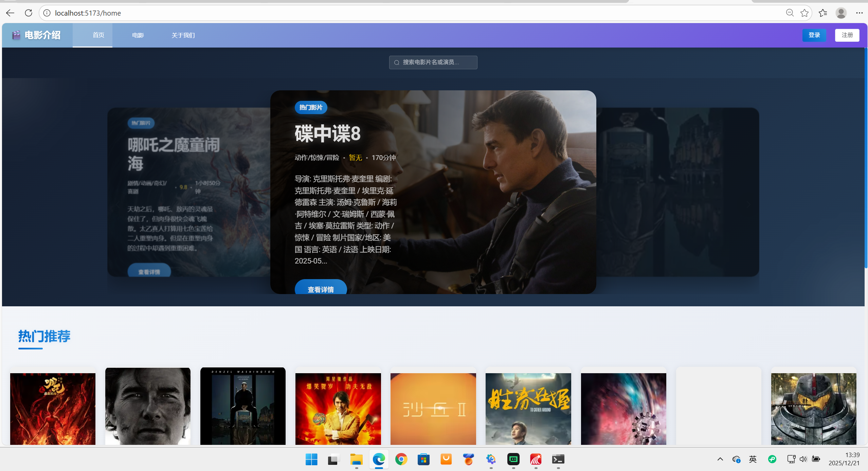Click the 9.8 rating on 哪吒 card
The width and height of the screenshot is (868, 471).
[183, 187]
